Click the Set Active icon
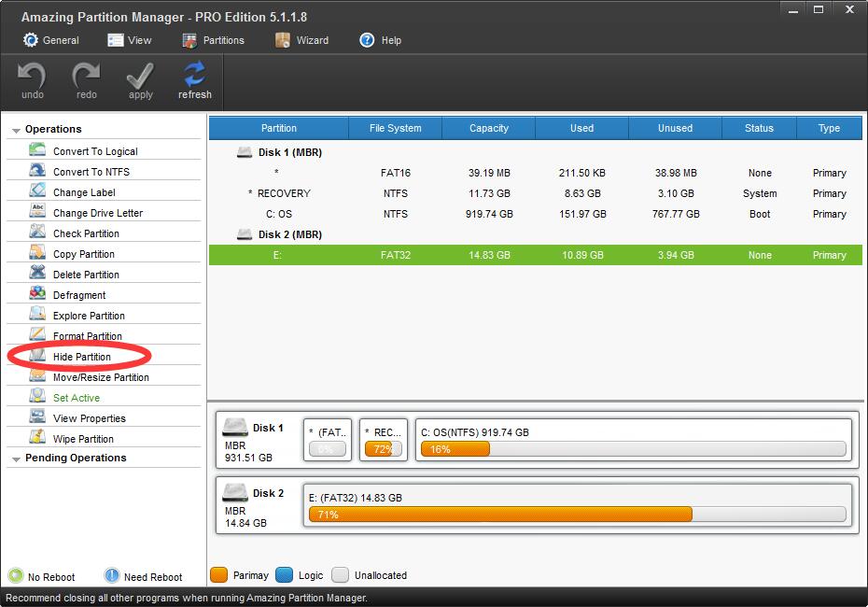Viewport: 868px width, 607px height. point(37,396)
